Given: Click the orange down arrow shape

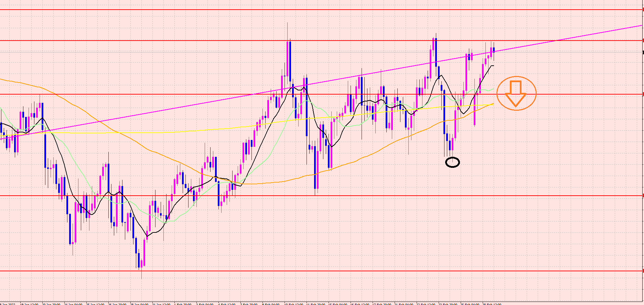Looking at the screenshot, I should 516,93.
